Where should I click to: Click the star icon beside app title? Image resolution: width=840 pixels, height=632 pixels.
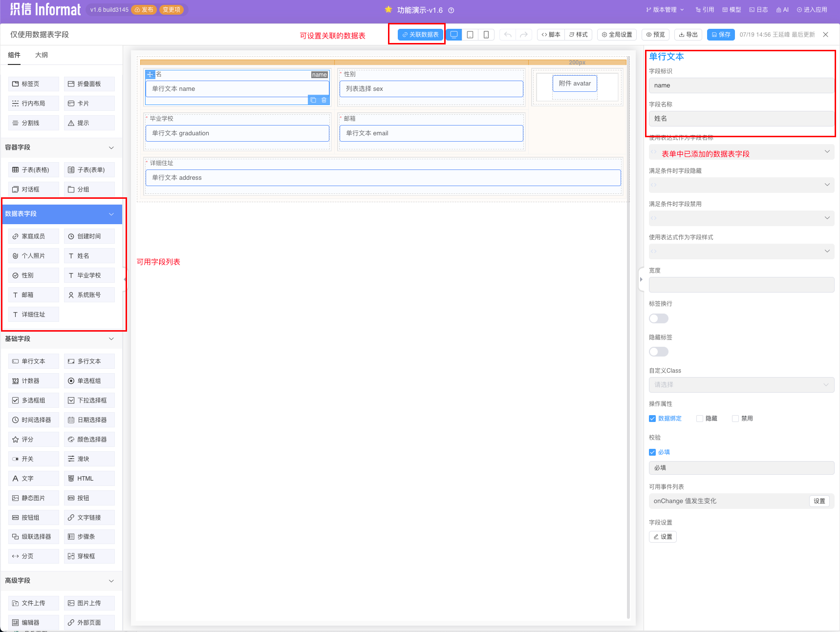388,10
